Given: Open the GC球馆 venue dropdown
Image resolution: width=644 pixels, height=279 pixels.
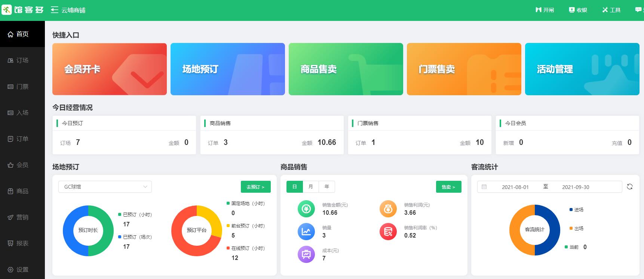Looking at the screenshot, I should tap(105, 187).
